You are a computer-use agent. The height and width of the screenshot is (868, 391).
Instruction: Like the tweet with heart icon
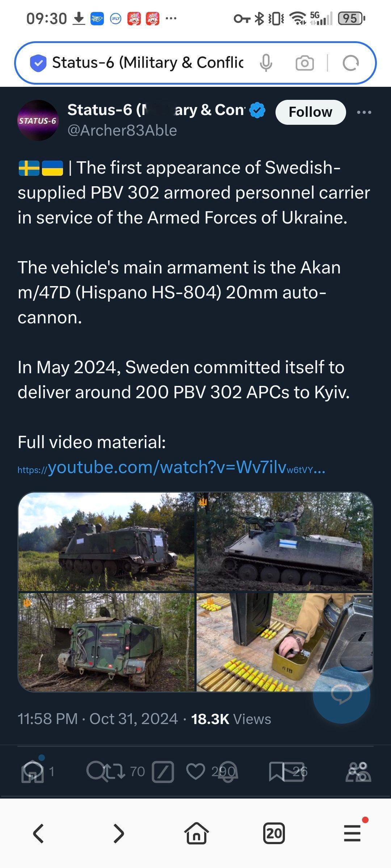195,771
